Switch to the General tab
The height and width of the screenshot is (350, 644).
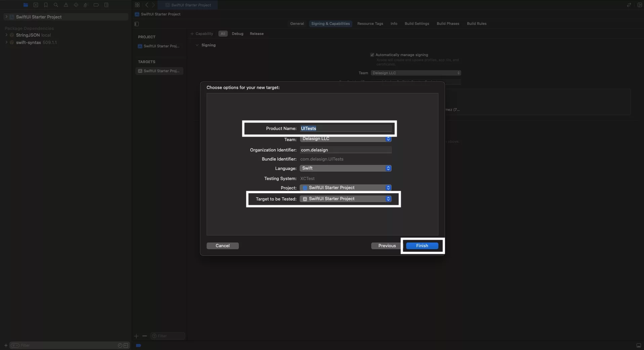[x=297, y=24]
